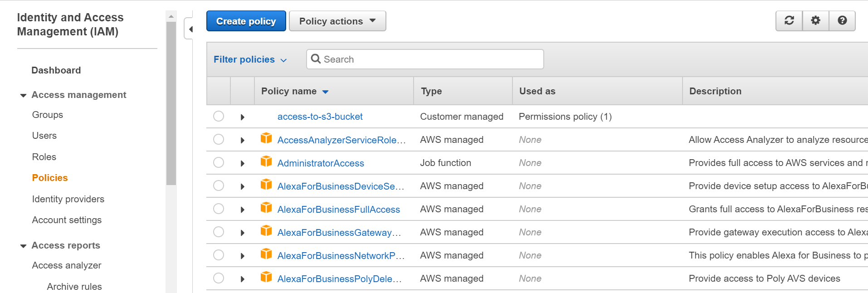Open Identity providers in the sidebar

68,199
